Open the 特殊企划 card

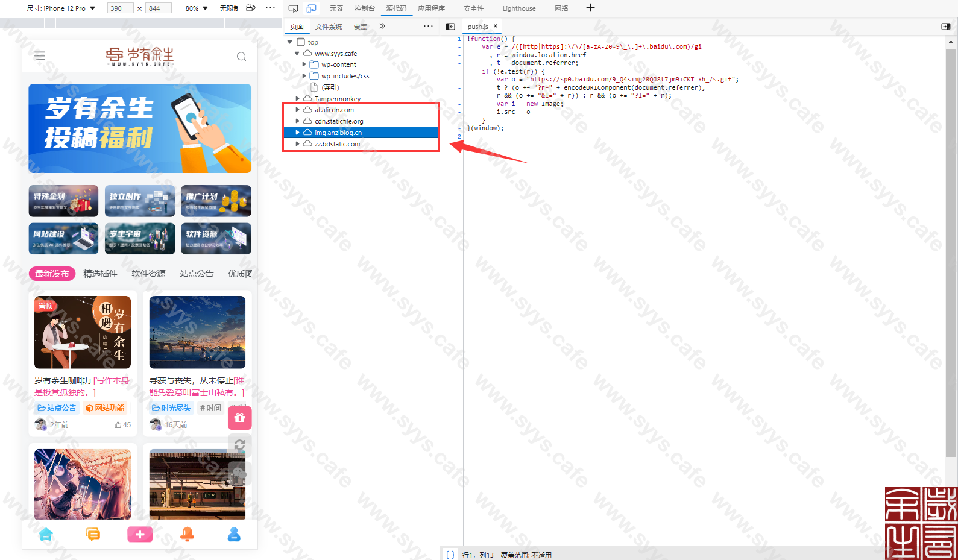(63, 201)
